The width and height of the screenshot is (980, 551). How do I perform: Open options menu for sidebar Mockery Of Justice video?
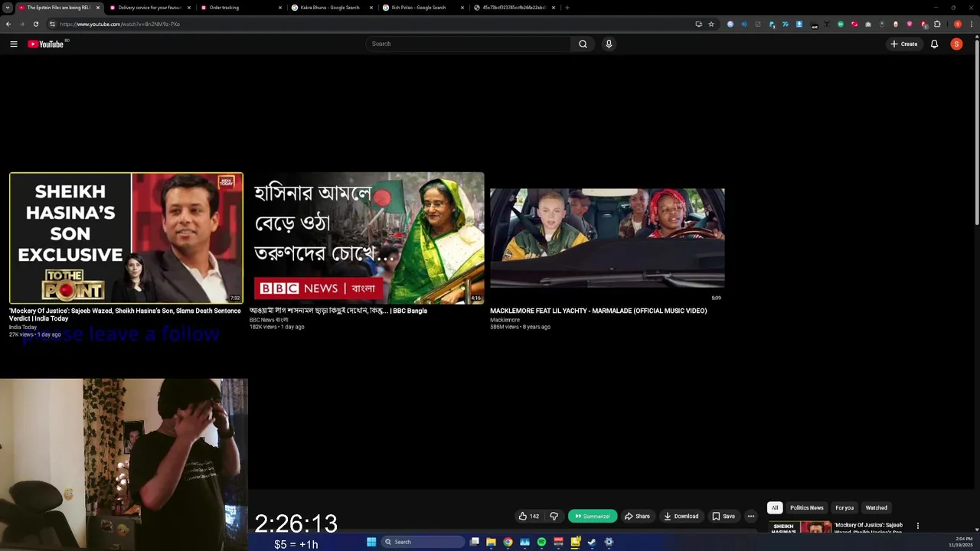pyautogui.click(x=918, y=527)
